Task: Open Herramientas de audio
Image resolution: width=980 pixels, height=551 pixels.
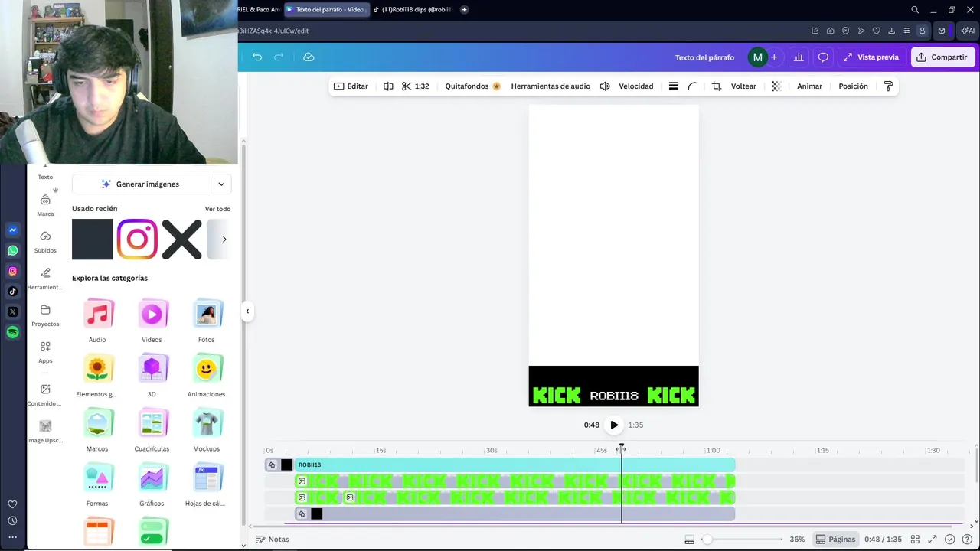Action: click(550, 86)
